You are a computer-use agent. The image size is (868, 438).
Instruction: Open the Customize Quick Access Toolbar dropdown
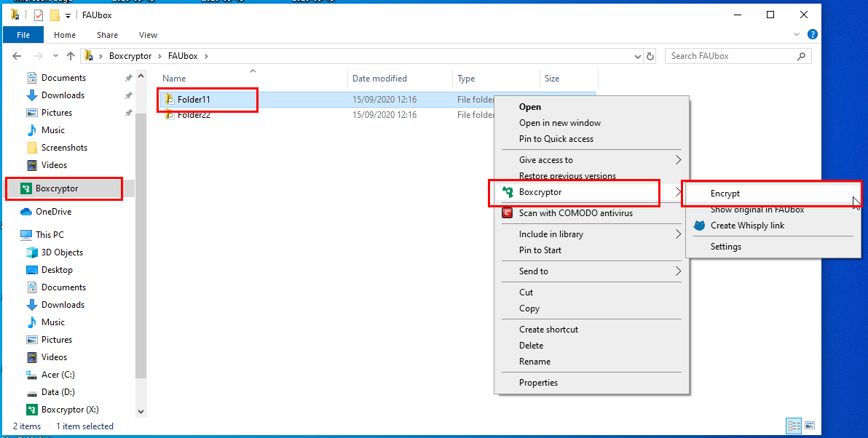click(68, 15)
